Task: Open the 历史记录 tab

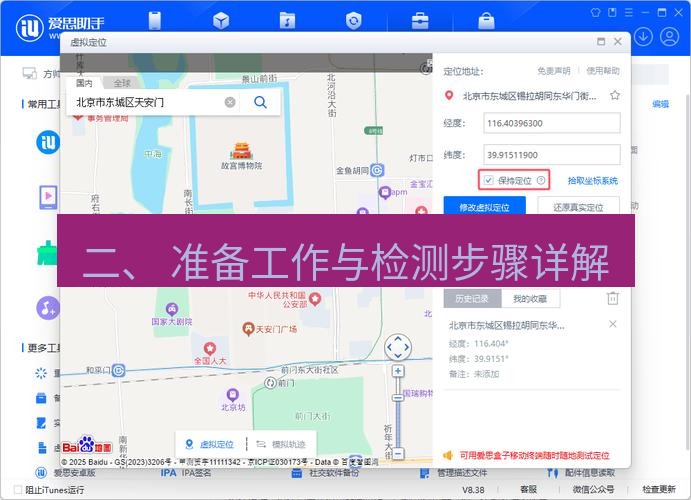Action: (472, 299)
